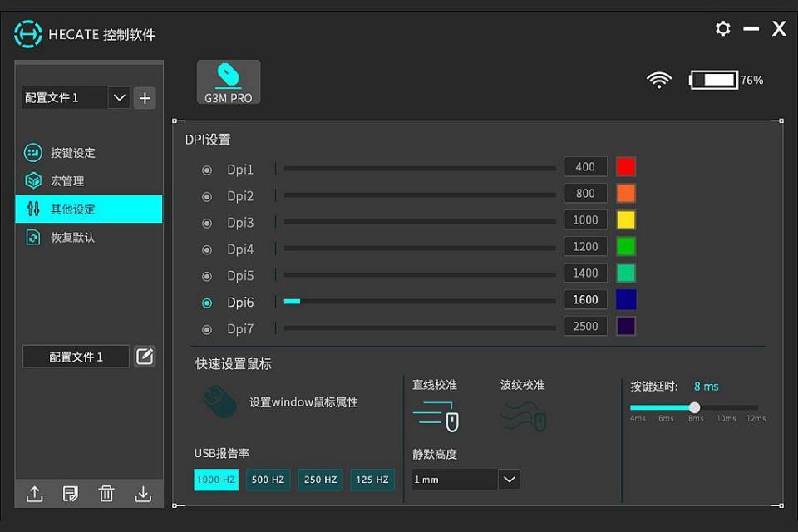
Task: Select the Dpi6 radio button
Action: point(207,303)
